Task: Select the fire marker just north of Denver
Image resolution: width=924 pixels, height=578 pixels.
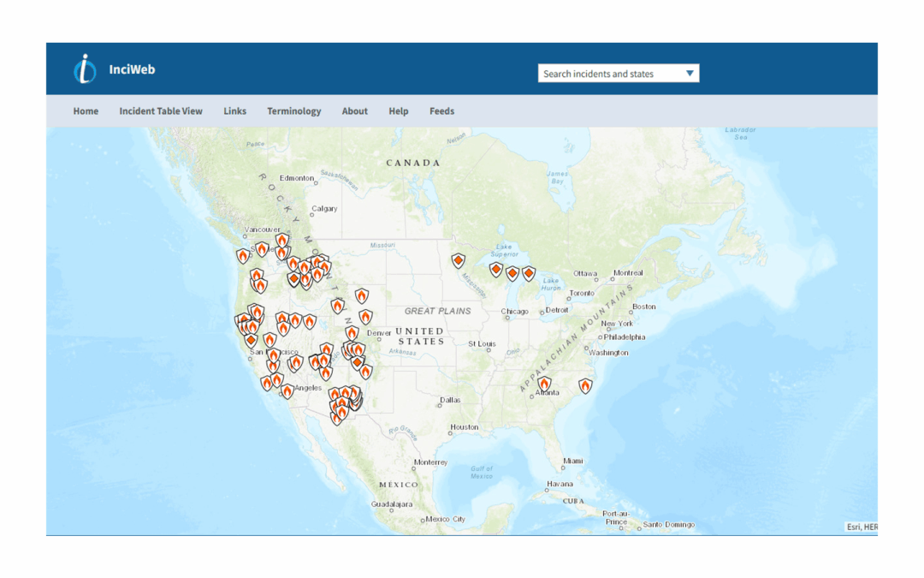Action: 352,332
